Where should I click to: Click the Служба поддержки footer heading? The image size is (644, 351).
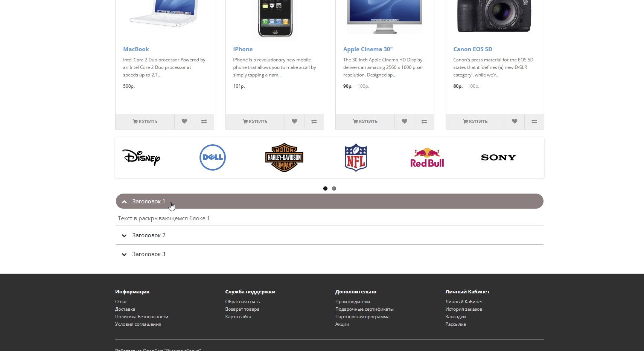click(250, 291)
